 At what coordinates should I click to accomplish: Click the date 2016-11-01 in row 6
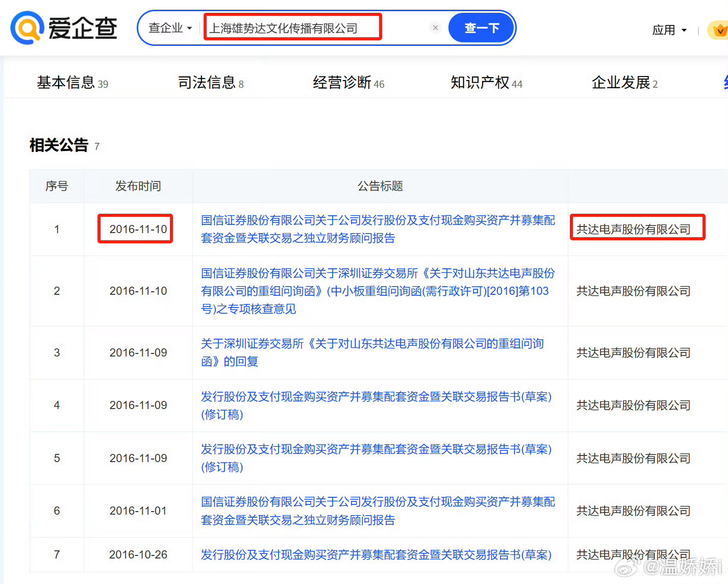point(138,511)
